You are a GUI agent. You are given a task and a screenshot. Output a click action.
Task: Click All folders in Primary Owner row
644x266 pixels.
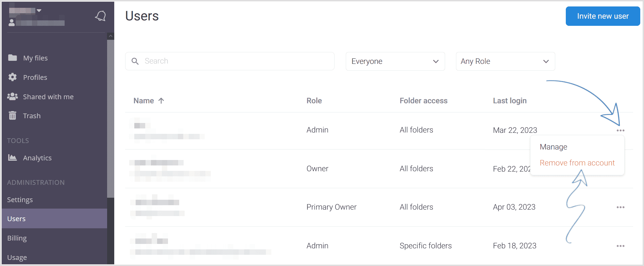(416, 207)
